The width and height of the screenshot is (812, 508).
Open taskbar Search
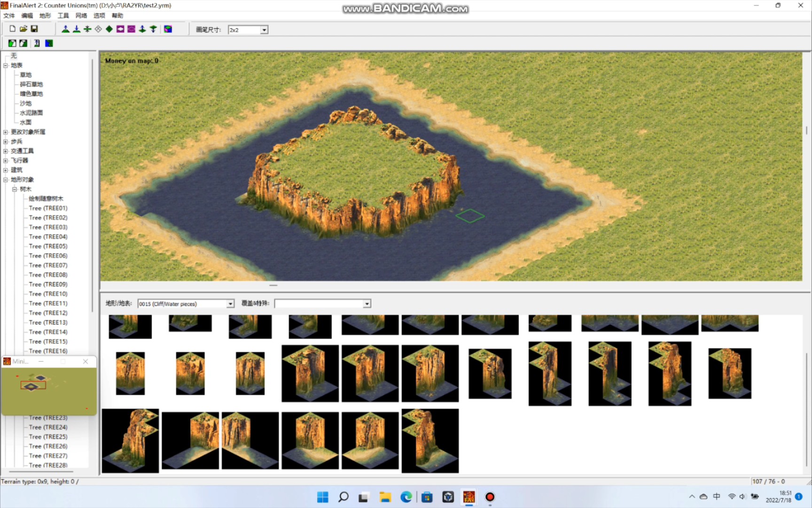click(344, 497)
